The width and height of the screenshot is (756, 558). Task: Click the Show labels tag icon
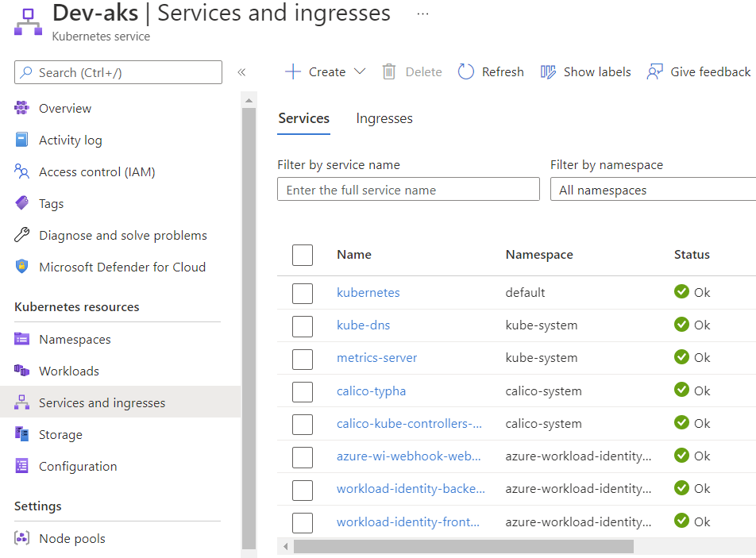(x=548, y=71)
